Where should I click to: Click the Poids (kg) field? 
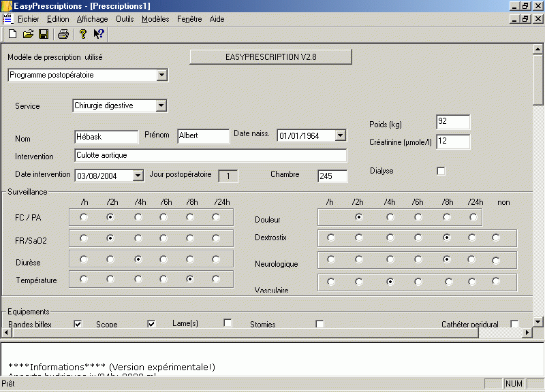(x=453, y=122)
